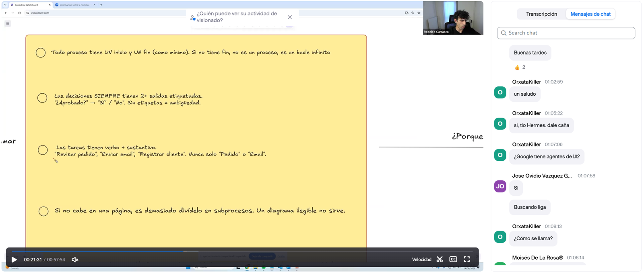644x272 pixels.
Task: Click circle beside "Todo proceso tiene"
Action: [41, 53]
